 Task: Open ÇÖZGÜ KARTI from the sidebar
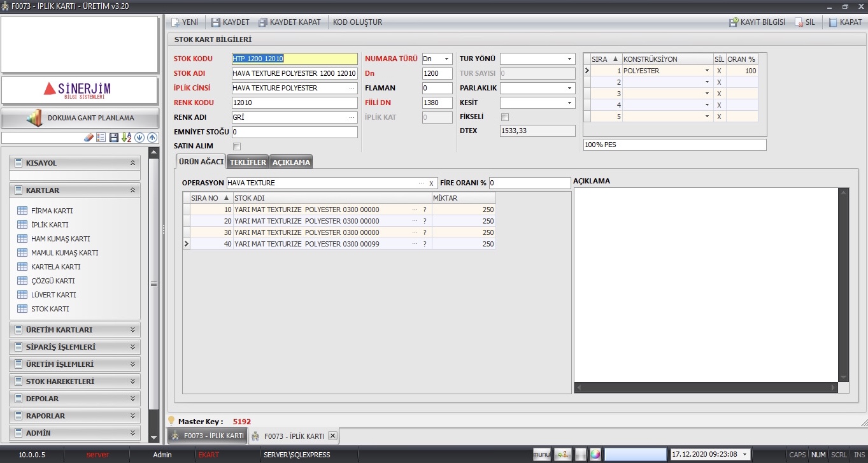click(x=53, y=281)
